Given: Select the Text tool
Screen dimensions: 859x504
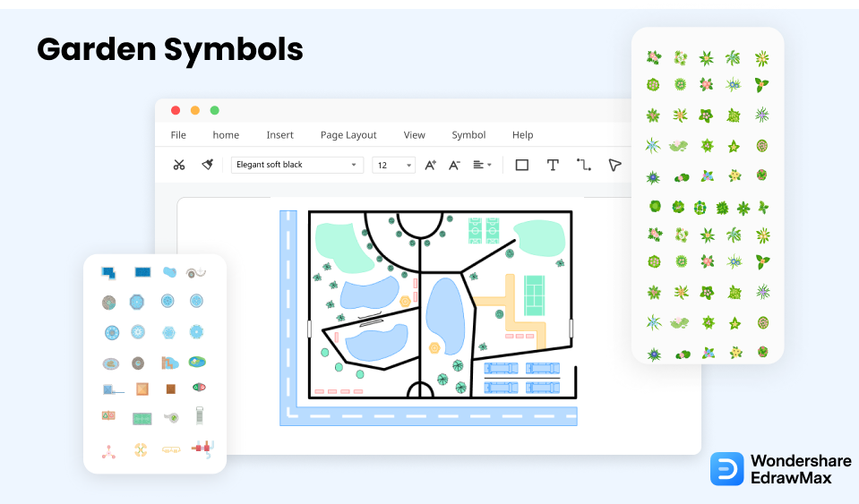Looking at the screenshot, I should [x=553, y=165].
